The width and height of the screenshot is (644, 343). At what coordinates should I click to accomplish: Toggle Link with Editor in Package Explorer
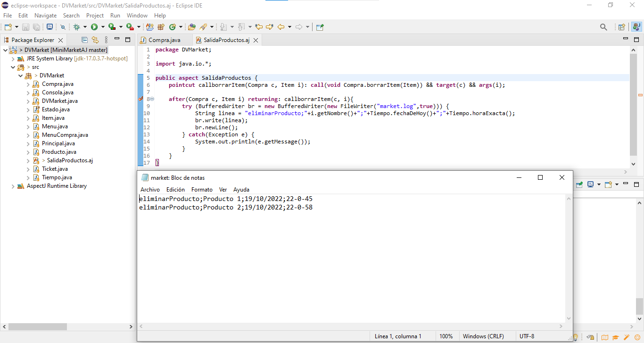[95, 40]
